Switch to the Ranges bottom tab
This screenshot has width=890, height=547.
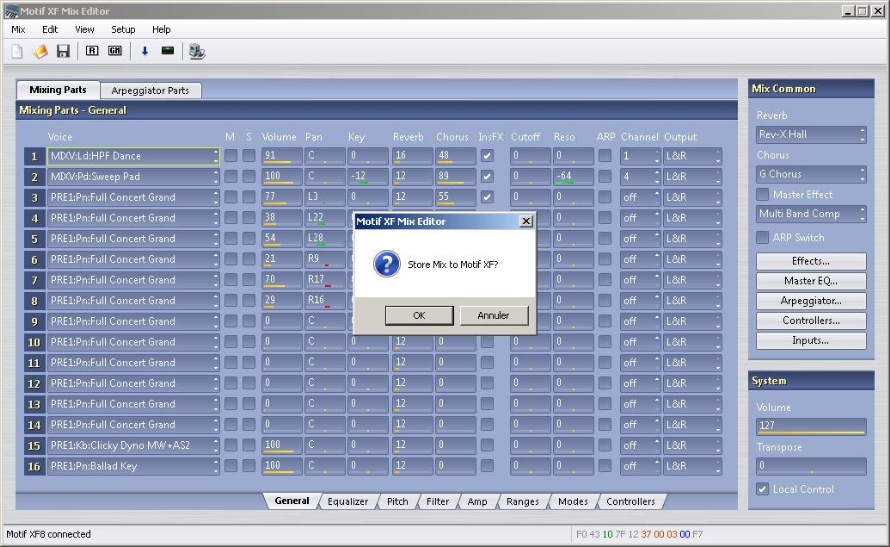pyautogui.click(x=523, y=502)
